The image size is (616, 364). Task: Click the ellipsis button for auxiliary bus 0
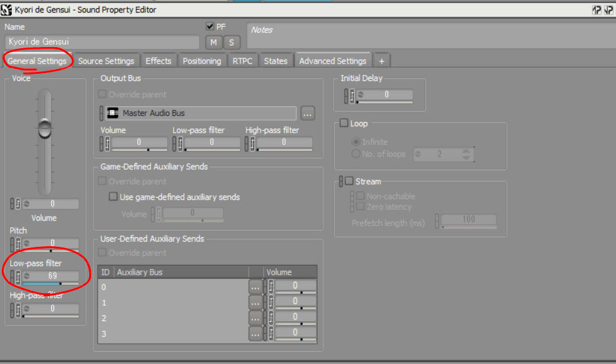(x=255, y=287)
